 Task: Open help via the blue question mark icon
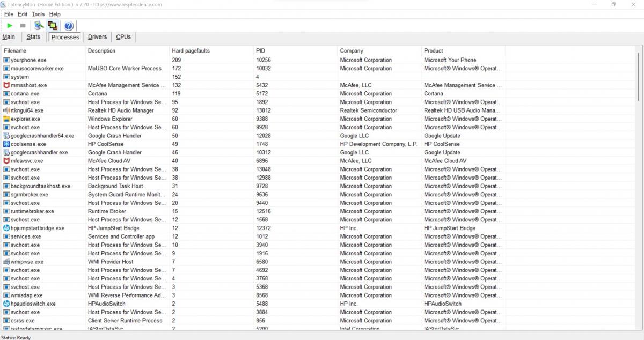(x=69, y=26)
